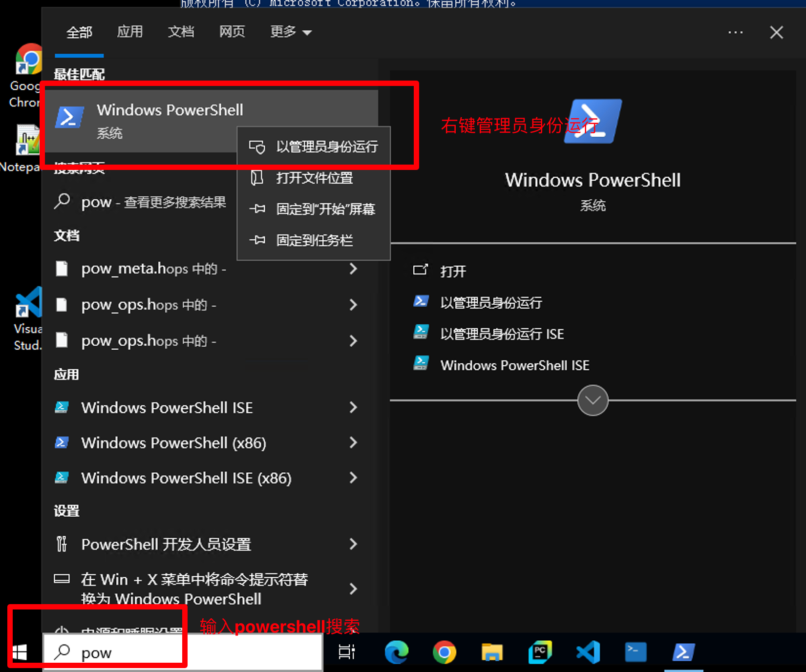
Task: Open Task View on the taskbar
Action: pyautogui.click(x=347, y=652)
